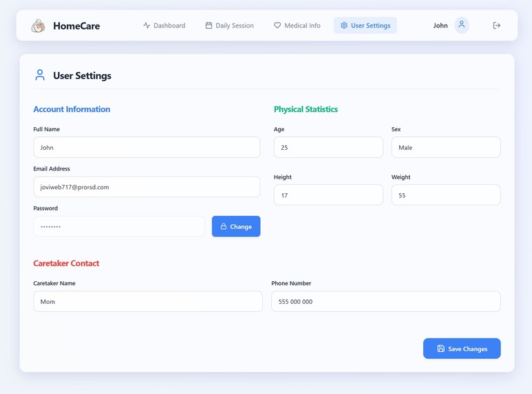Focus the Email Address input field
The height and width of the screenshot is (394, 532).
pos(147,187)
